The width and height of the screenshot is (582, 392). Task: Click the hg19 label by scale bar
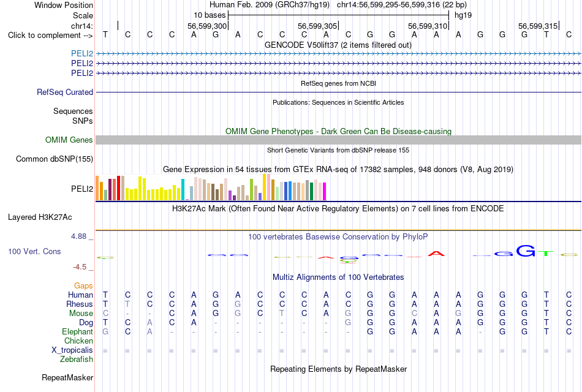tap(463, 15)
